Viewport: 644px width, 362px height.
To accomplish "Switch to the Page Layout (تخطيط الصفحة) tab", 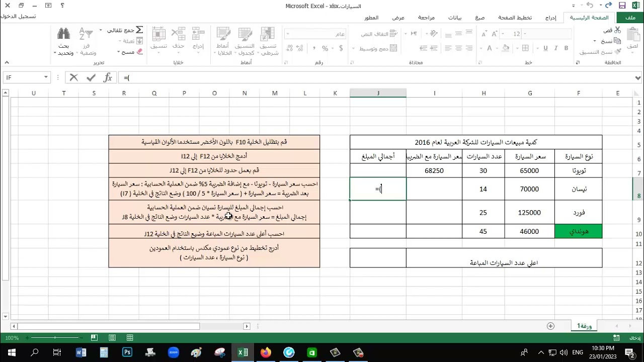I will 515,18.
